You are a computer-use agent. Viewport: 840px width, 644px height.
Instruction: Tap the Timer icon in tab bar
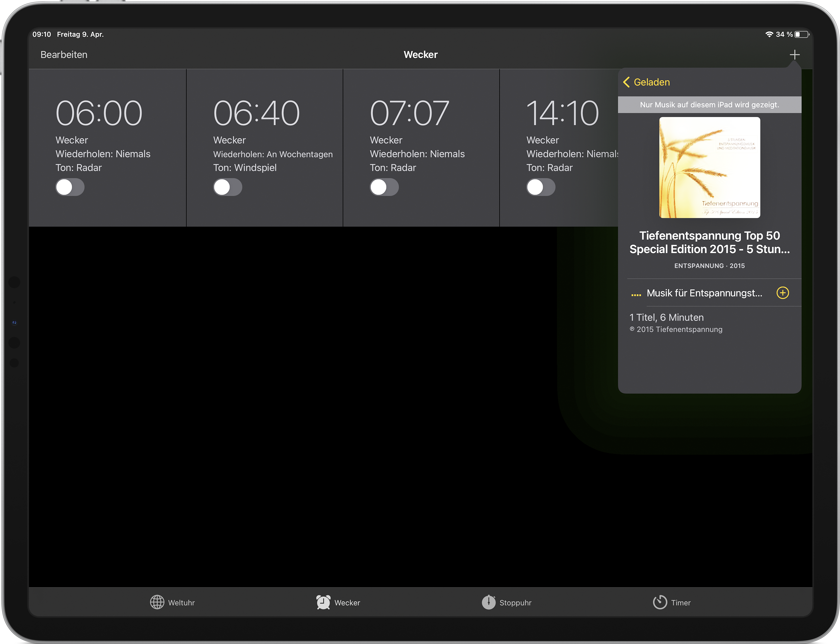coord(660,602)
